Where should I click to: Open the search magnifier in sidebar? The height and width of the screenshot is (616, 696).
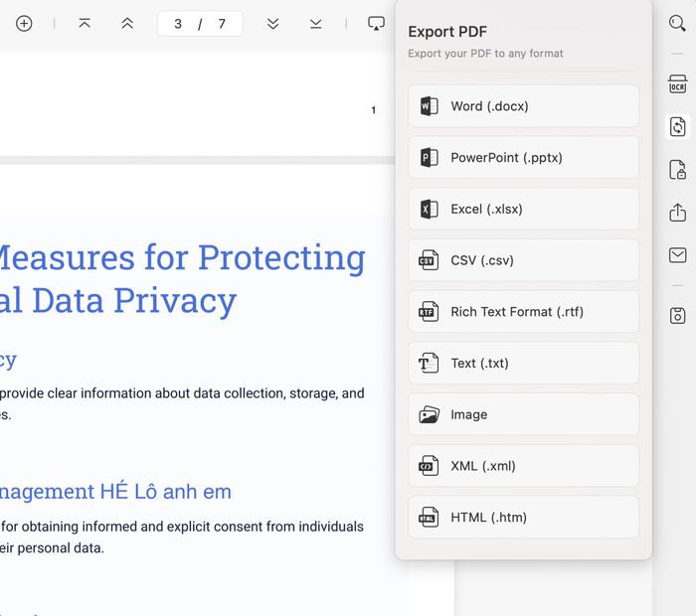click(x=677, y=23)
